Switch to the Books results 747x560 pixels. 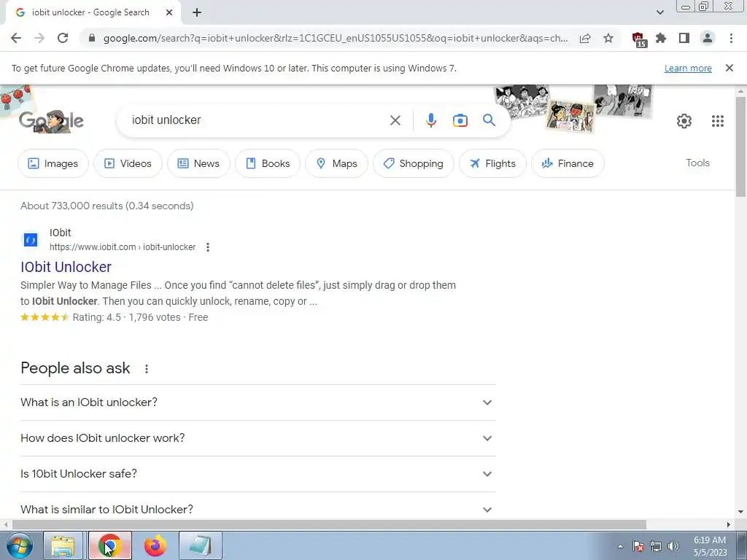tap(267, 163)
